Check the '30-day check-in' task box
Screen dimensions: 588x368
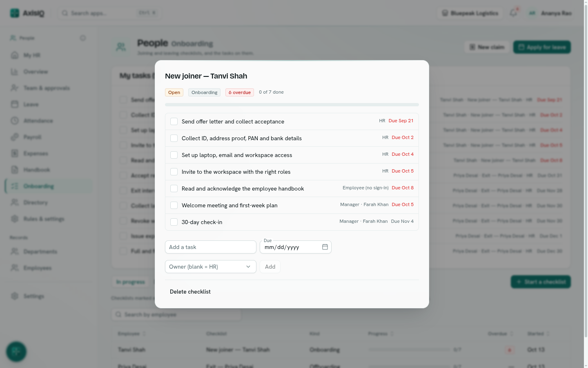click(174, 222)
